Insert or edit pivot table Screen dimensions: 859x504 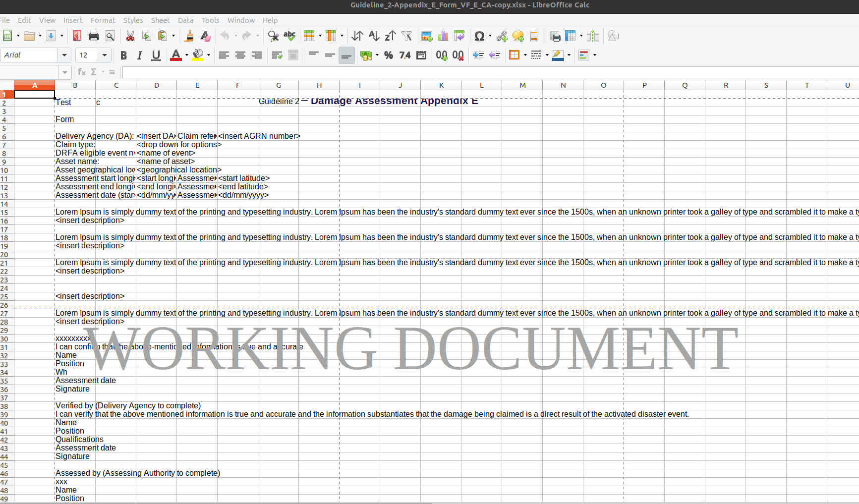click(x=459, y=36)
